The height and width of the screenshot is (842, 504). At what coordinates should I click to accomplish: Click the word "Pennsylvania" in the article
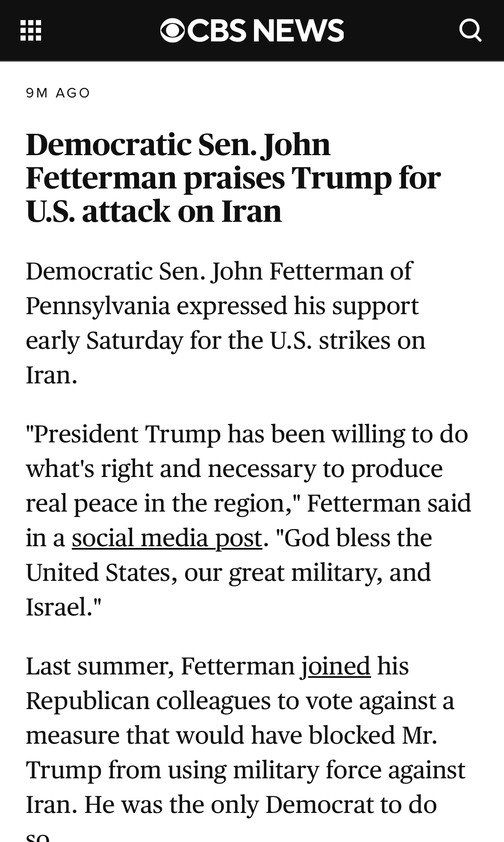[98, 306]
